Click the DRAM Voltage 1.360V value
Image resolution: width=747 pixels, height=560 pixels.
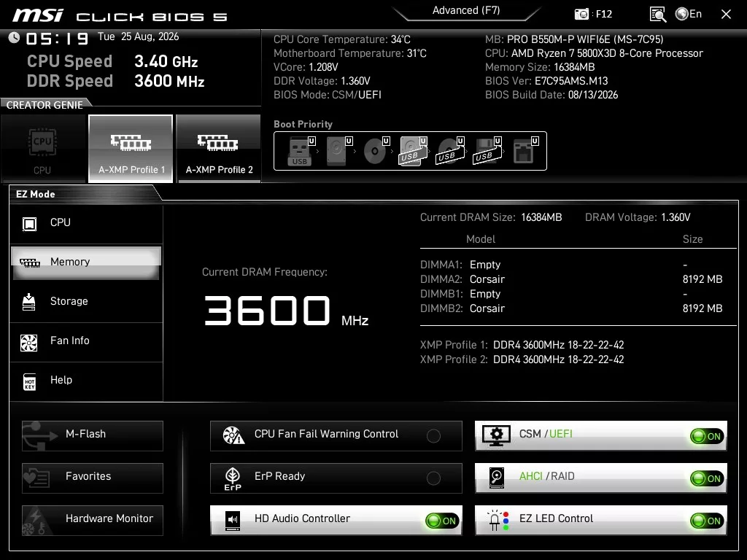(x=676, y=217)
